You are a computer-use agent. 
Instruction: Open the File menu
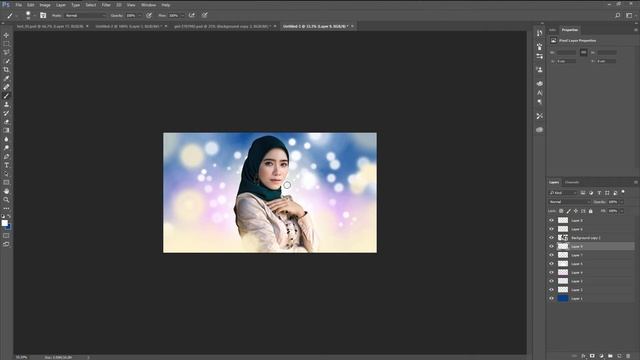click(x=19, y=5)
